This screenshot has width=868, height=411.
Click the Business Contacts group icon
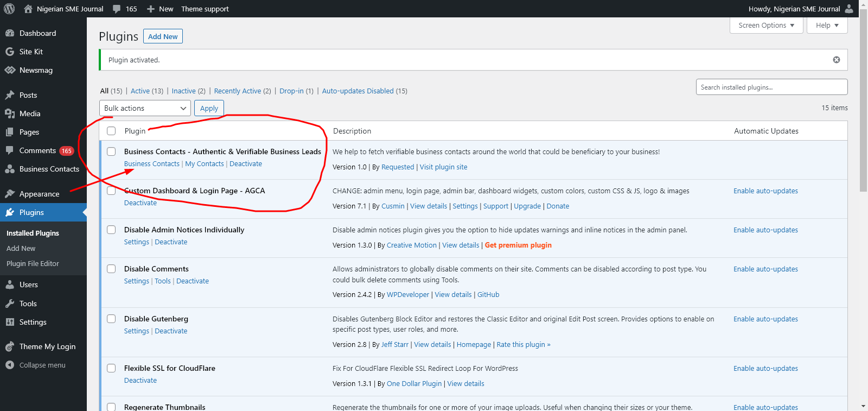[10, 169]
